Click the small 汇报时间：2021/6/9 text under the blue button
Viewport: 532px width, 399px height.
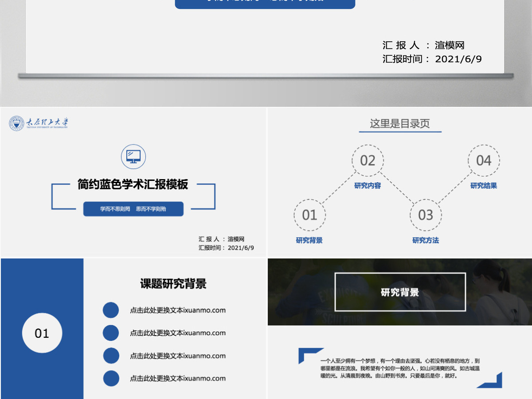pyautogui.click(x=227, y=248)
